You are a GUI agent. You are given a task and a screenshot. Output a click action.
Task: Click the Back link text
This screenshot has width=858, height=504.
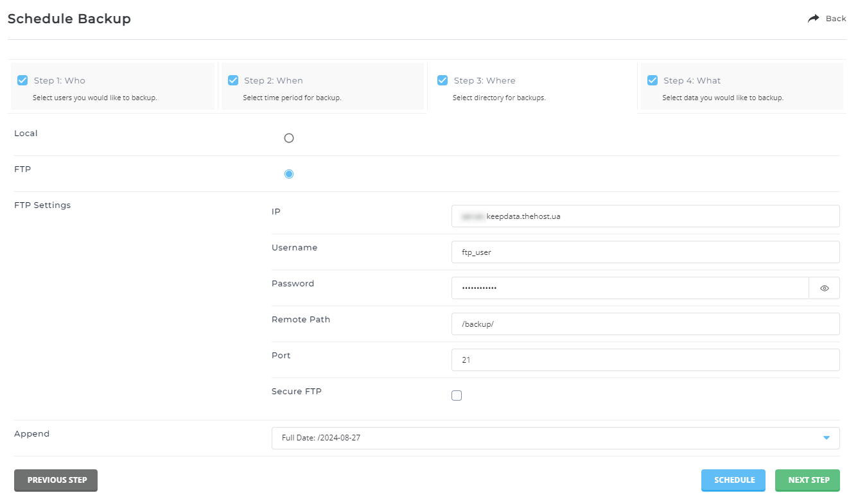tap(836, 19)
